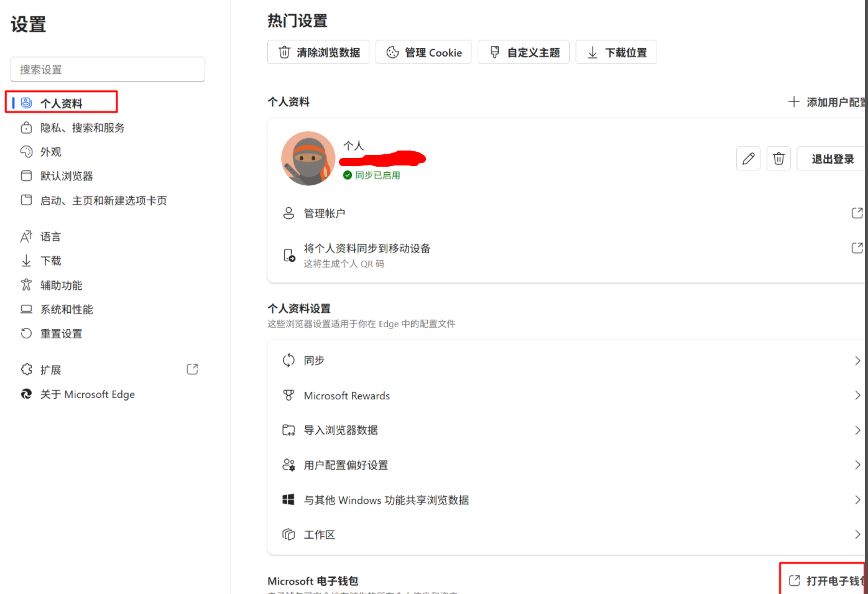This screenshot has width=868, height=594.
Task: Expand the 与其他 Windows 功能共享浏览数据 chevron
Action: coord(857,500)
